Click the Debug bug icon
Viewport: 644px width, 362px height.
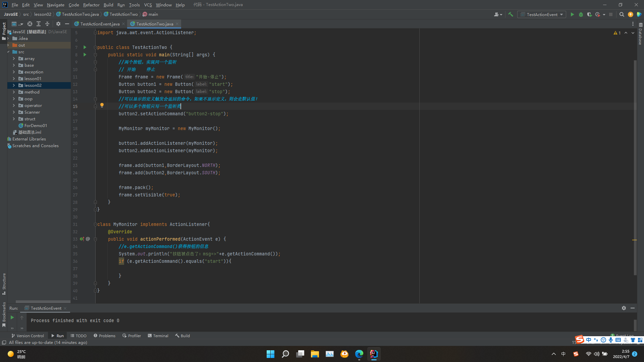581,14
